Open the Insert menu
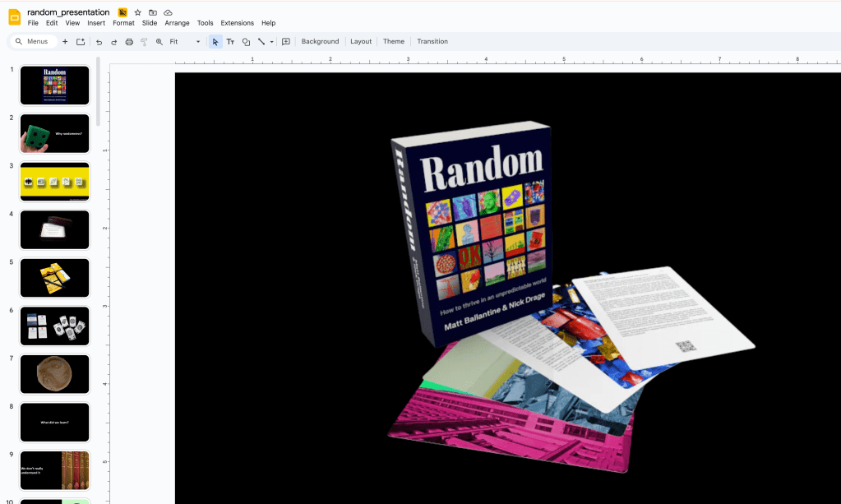841x504 pixels. pos(96,23)
